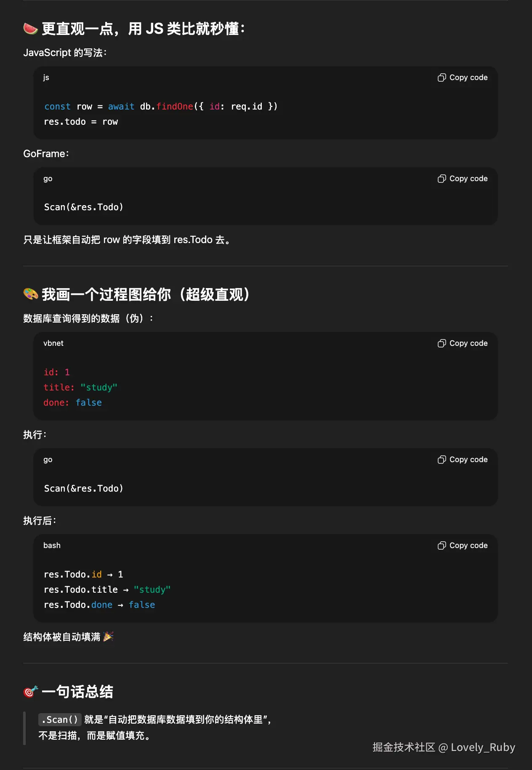
Task: Click the 'go' label on the GoFrame block
Action: tap(48, 179)
